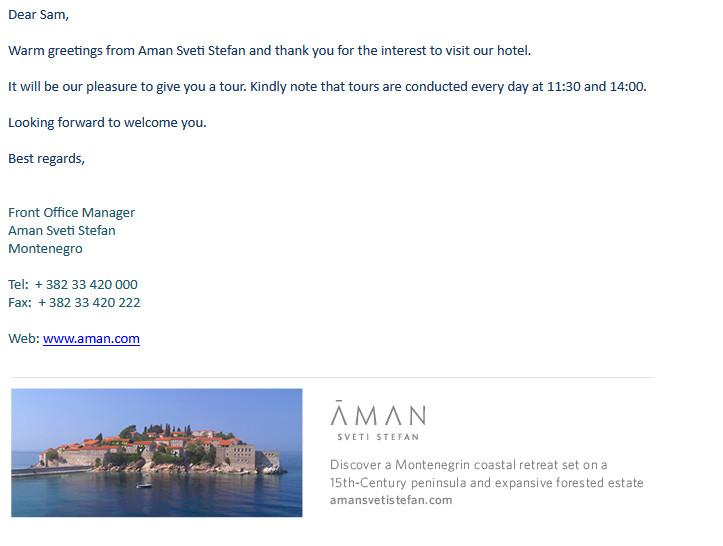Click the "Front Office Manager" signature title
The image size is (723, 546).
[x=71, y=213]
